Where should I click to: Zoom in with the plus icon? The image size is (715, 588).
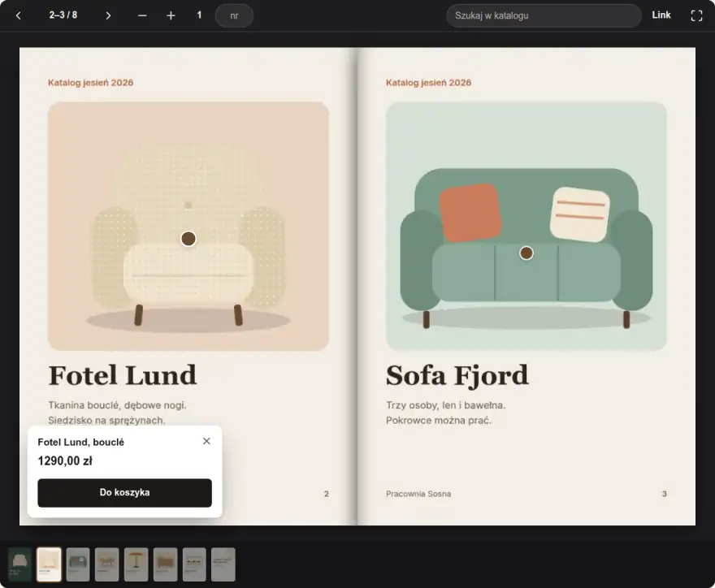click(171, 15)
